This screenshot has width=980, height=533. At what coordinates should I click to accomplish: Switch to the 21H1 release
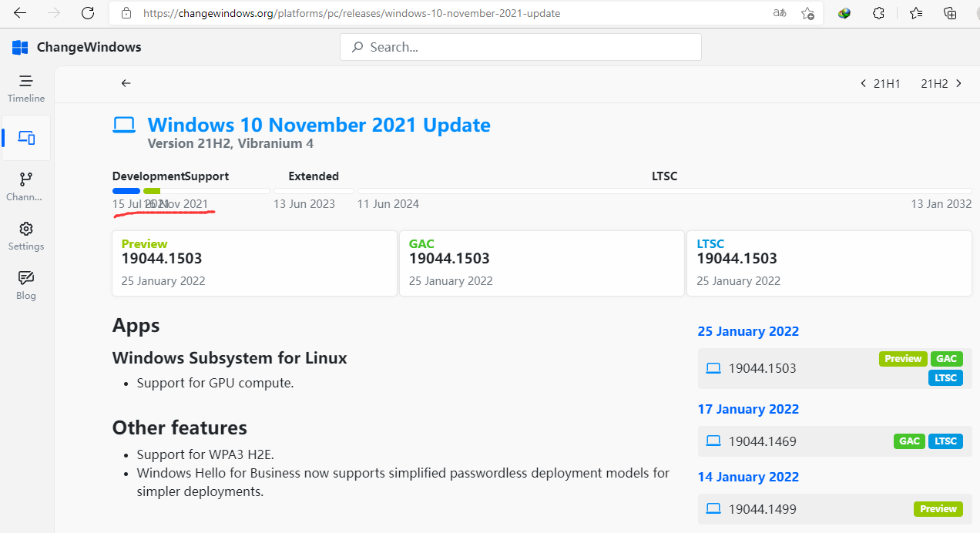click(888, 83)
